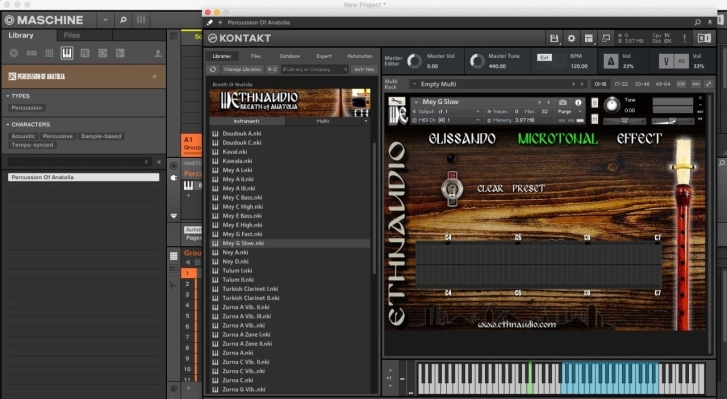This screenshot has height=399, width=727.
Task: Click the Manage Libraries button
Action: pyautogui.click(x=242, y=69)
